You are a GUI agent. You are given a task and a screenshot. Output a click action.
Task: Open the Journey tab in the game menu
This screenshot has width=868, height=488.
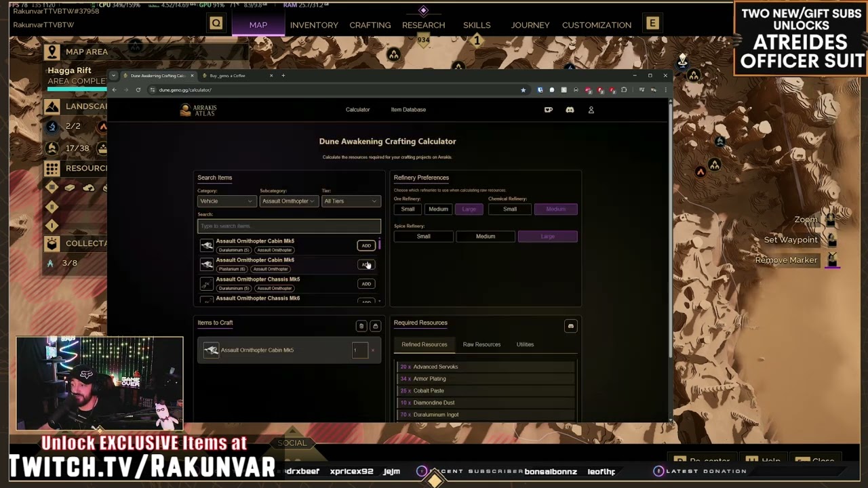click(530, 25)
